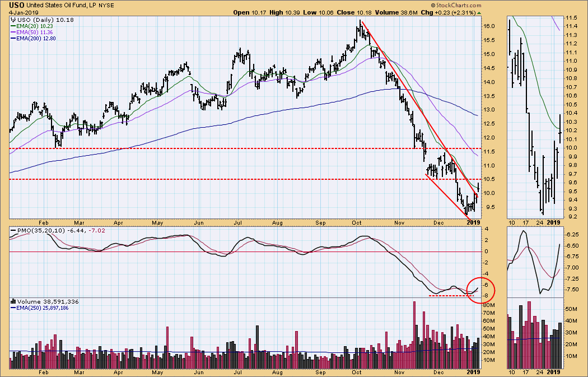Click the May label under the price chart
Screen dimensions: 588x377
tap(157, 223)
